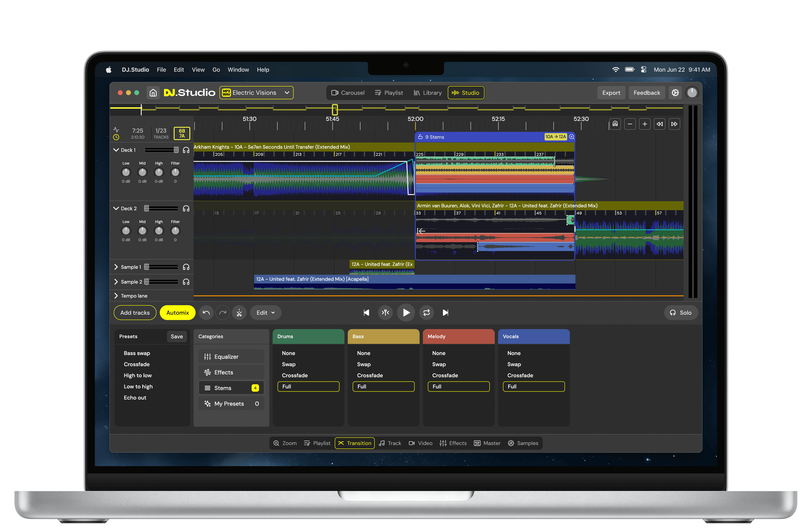812x528 pixels.
Task: Toggle headphone cue on Sample 2
Action: click(186, 282)
